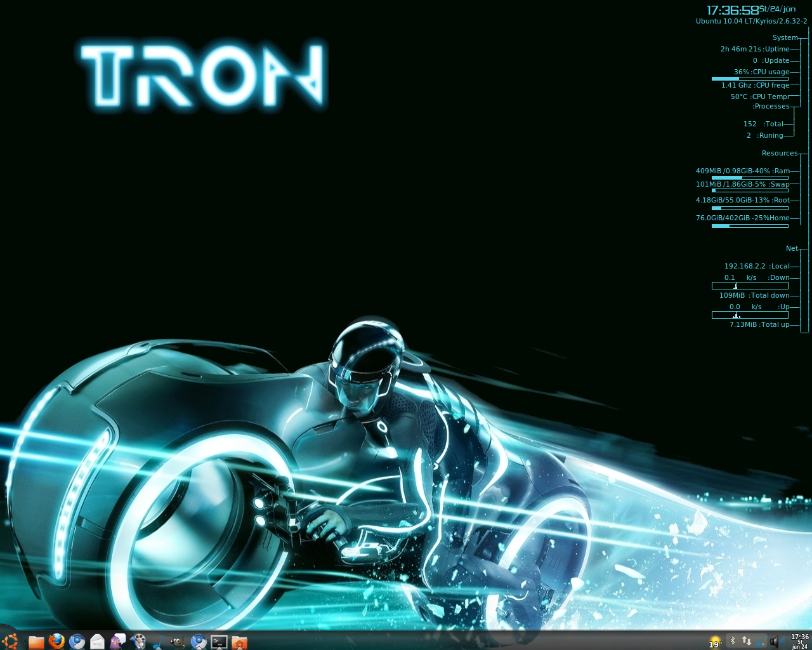
Task: Open the terminal icon
Action: pos(219,642)
